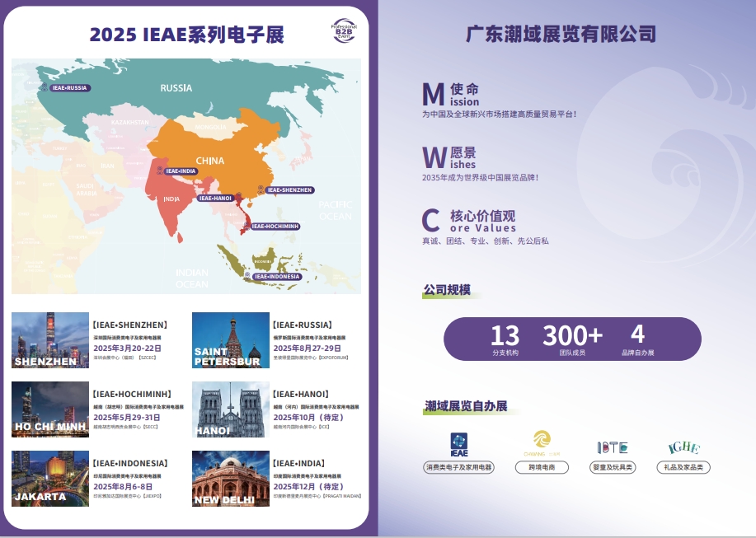Click the Professional B2B Event logo
Viewport: 756px width, 538px height.
[342, 30]
